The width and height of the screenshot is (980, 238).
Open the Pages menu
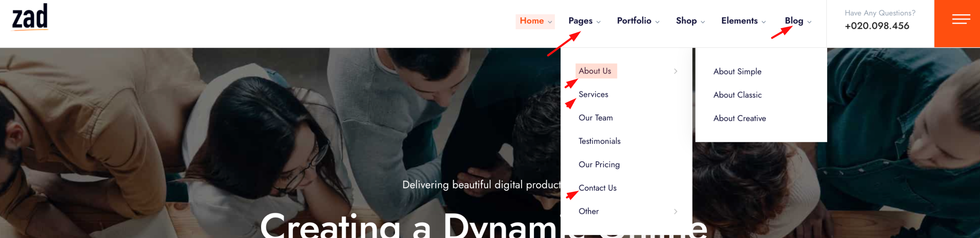point(580,21)
